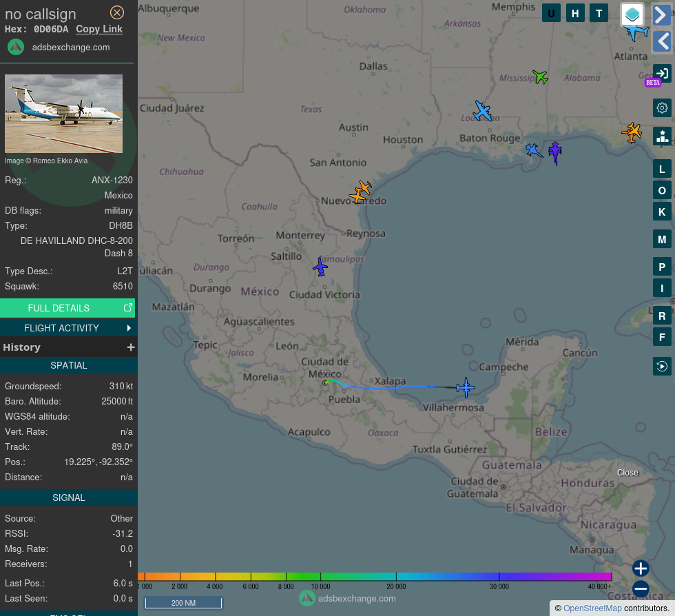This screenshot has width=675, height=616.
Task: Click the right-pointing chevron sidebar button
Action: click(662, 14)
